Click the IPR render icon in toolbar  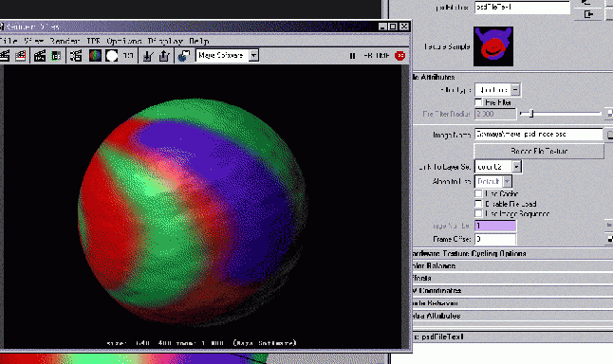click(40, 56)
